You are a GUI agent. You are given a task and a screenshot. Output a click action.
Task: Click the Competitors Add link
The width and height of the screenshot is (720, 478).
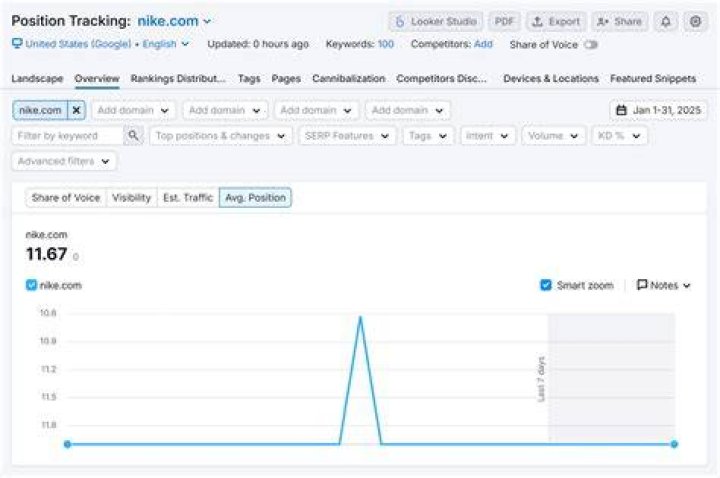483,44
